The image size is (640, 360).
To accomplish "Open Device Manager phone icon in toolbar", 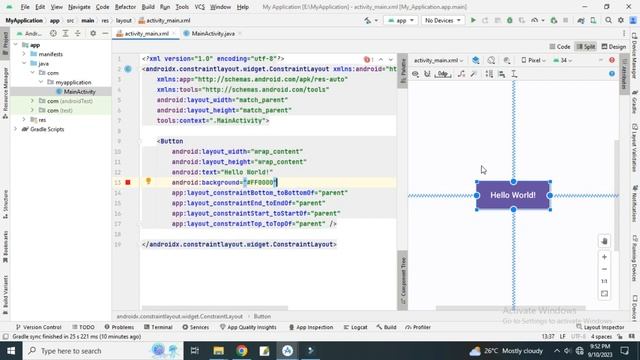I will click(x=593, y=20).
